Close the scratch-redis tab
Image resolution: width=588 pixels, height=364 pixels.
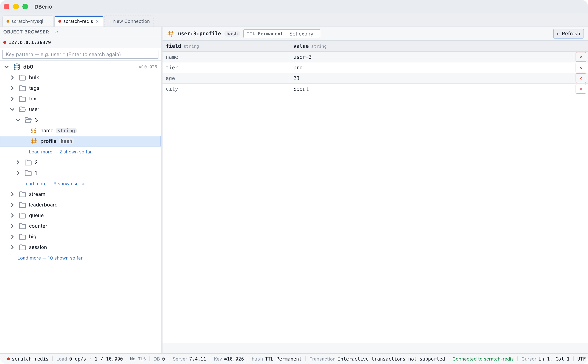click(97, 21)
